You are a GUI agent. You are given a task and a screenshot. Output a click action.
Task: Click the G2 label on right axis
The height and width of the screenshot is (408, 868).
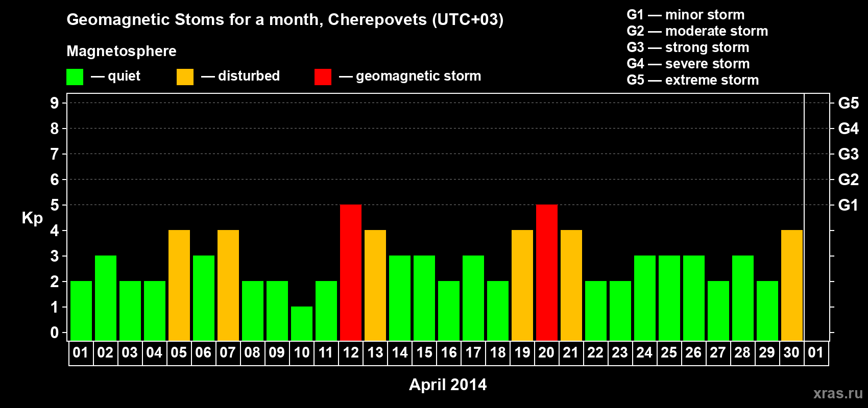849,180
